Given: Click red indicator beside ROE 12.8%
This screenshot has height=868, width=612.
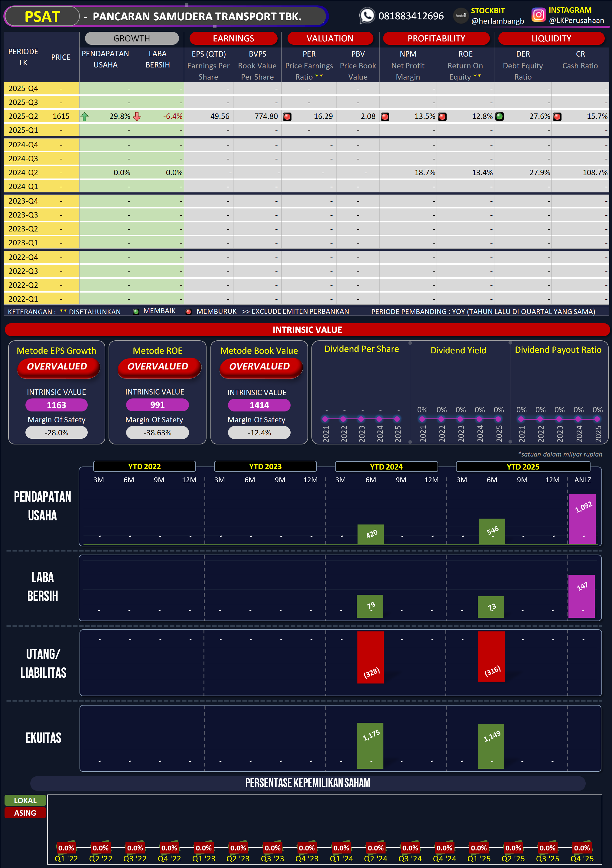Looking at the screenshot, I should (442, 117).
